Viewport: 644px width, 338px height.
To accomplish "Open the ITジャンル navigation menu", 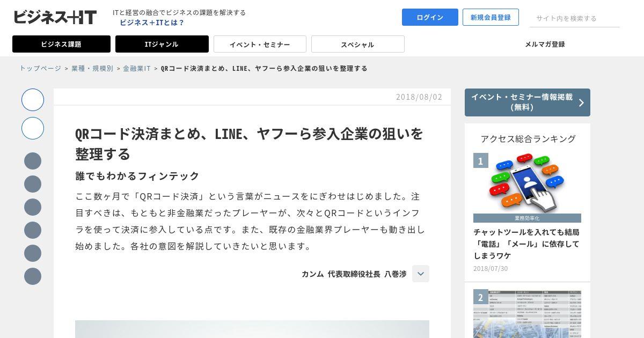I will [x=162, y=44].
